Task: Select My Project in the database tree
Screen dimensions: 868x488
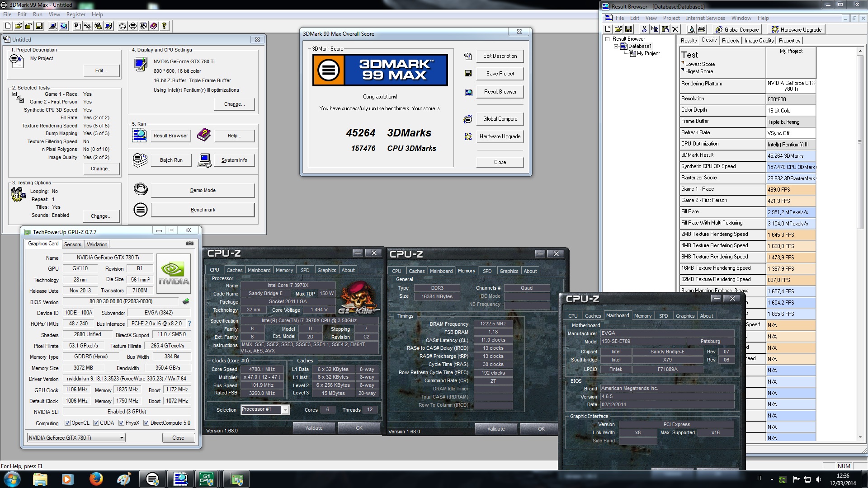Action: point(648,53)
